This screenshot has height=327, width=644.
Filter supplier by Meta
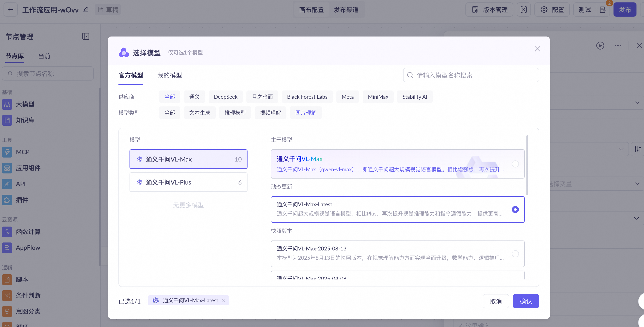[347, 97]
